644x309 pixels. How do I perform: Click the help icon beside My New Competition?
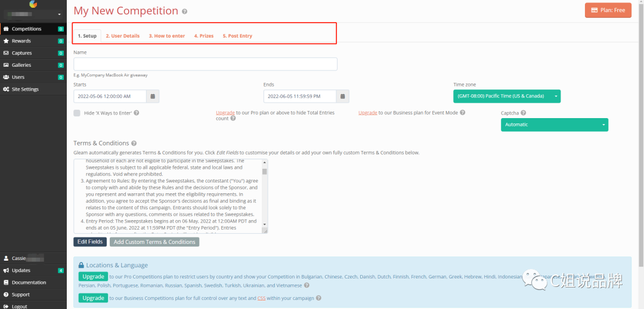pyautogui.click(x=184, y=11)
